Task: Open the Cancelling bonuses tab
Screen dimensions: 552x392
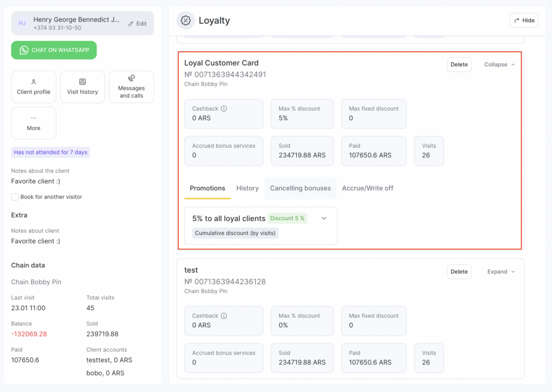Action: coord(300,188)
